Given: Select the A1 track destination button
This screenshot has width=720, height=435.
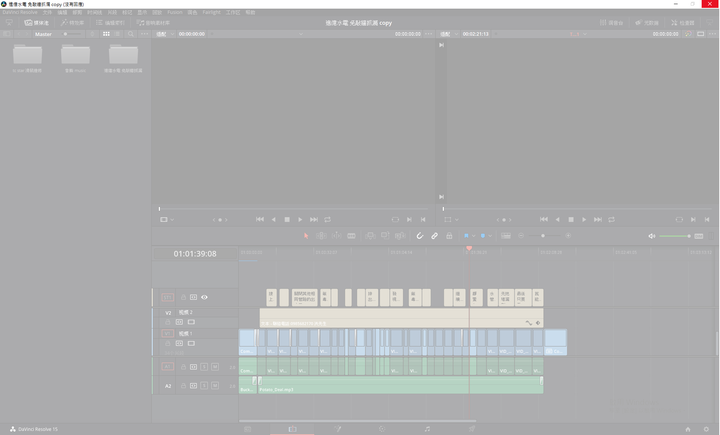Looking at the screenshot, I should pyautogui.click(x=168, y=367).
